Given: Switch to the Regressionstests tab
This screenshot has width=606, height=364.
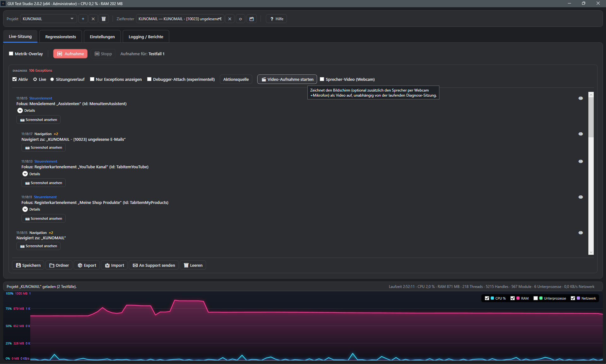Looking at the screenshot, I should point(61,37).
